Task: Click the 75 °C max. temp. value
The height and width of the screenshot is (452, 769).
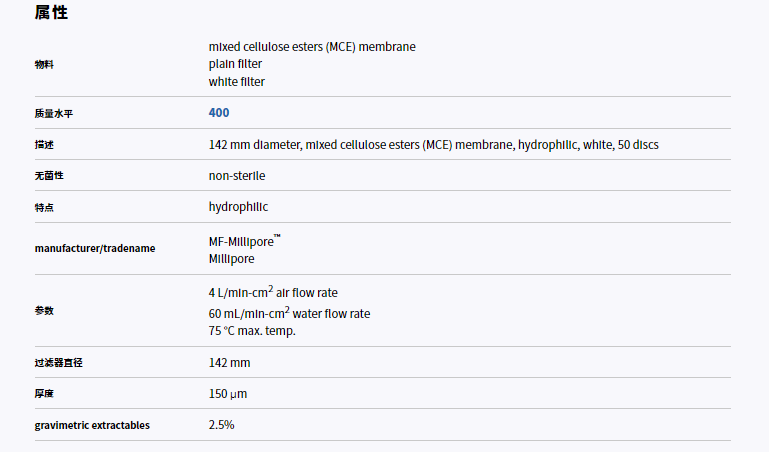Action: coord(252,330)
